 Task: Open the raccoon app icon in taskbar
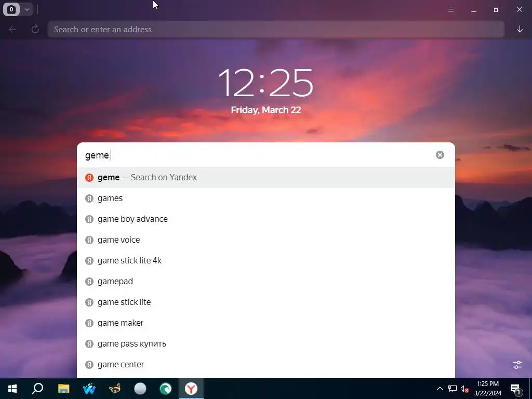pos(115,389)
